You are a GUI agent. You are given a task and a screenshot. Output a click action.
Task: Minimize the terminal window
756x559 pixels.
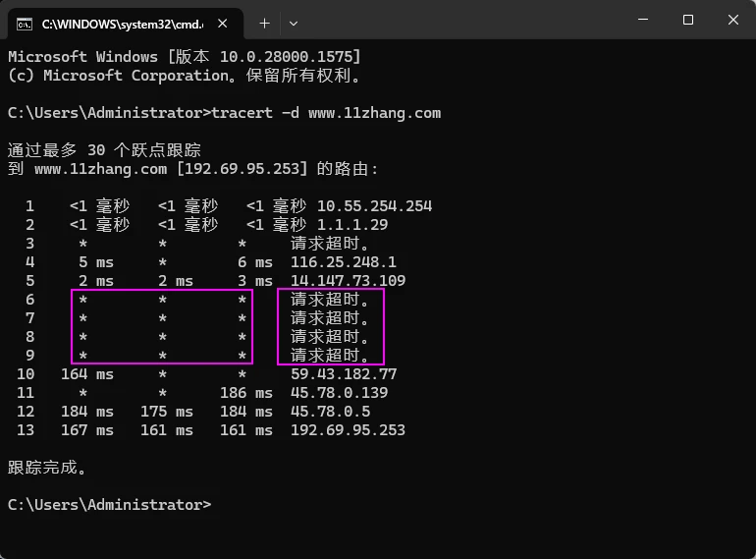click(x=643, y=20)
